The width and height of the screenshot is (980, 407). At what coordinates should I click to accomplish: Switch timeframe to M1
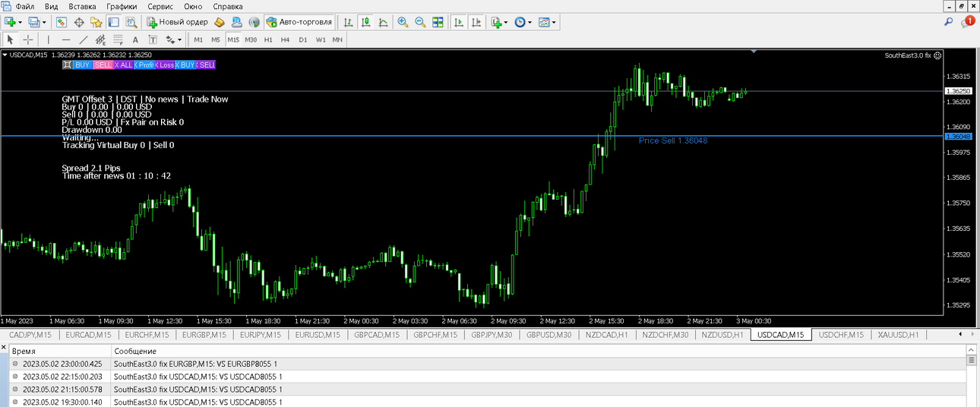click(198, 39)
